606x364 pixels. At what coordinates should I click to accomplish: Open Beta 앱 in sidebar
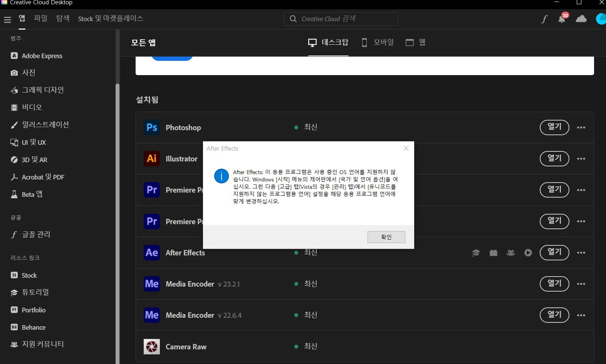point(27,195)
